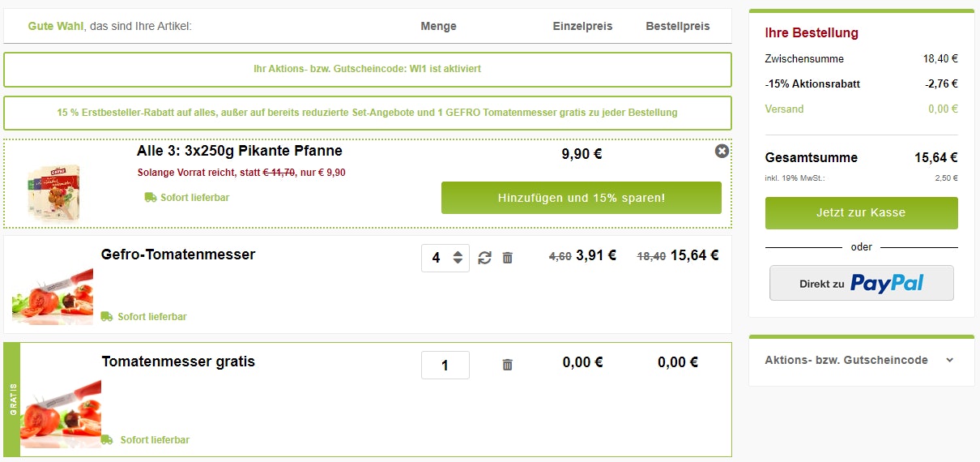Delete Gefro-Tomatenmesser from the cart
Viewport: 980px width, 462px height.
(508, 258)
